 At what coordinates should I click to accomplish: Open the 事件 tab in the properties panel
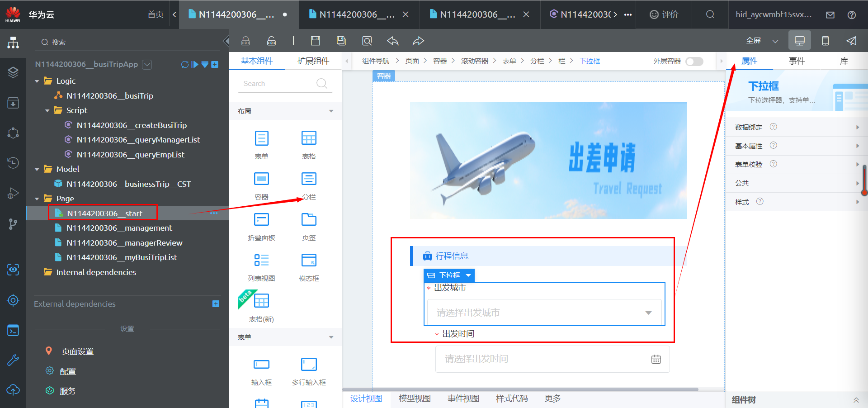pos(797,61)
